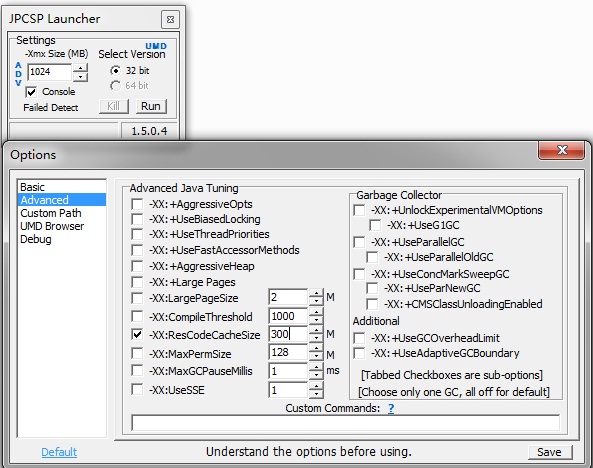Select Basic in the Options category list
593x468 pixels.
(62, 187)
